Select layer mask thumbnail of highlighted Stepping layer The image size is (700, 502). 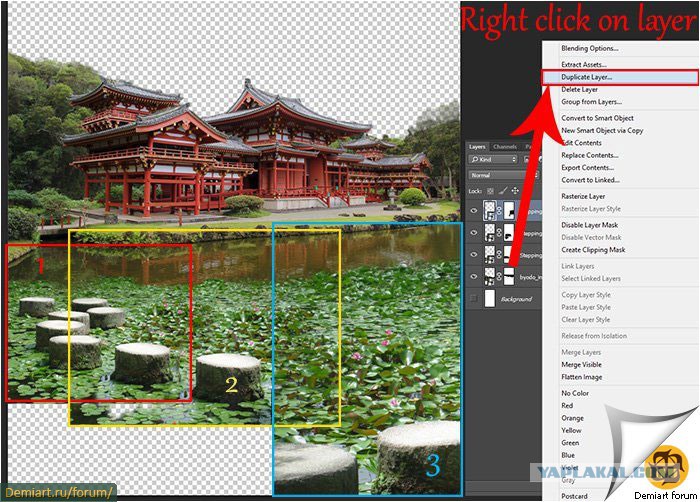point(509,210)
